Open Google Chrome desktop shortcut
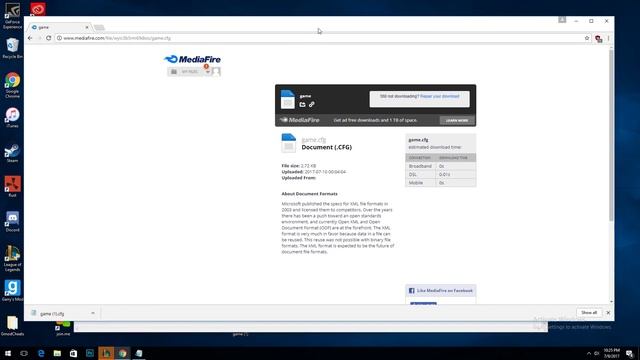The width and height of the screenshot is (640, 360). [12, 85]
